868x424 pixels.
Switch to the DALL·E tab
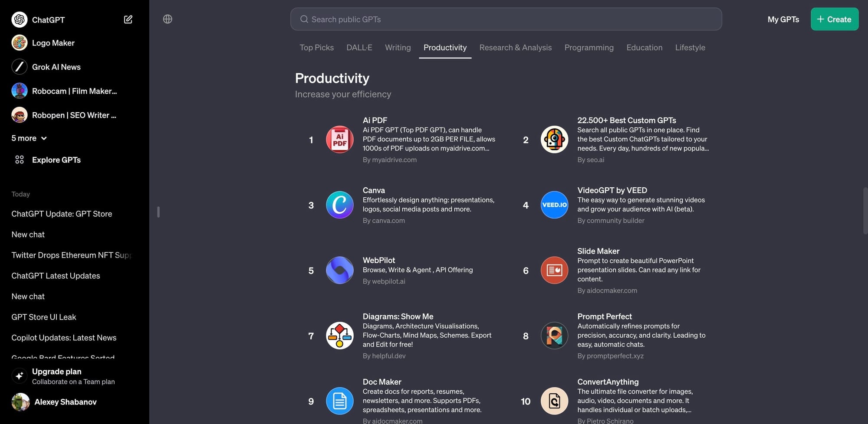[359, 48]
